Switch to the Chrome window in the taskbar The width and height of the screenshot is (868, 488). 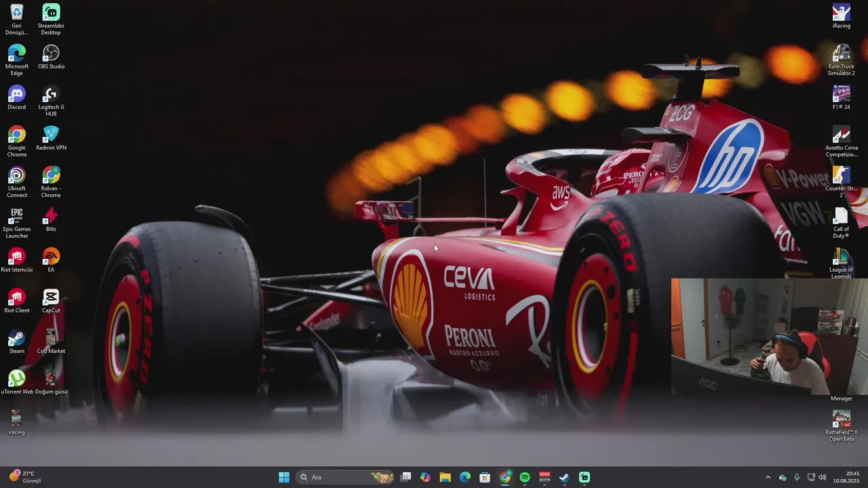coord(505,477)
